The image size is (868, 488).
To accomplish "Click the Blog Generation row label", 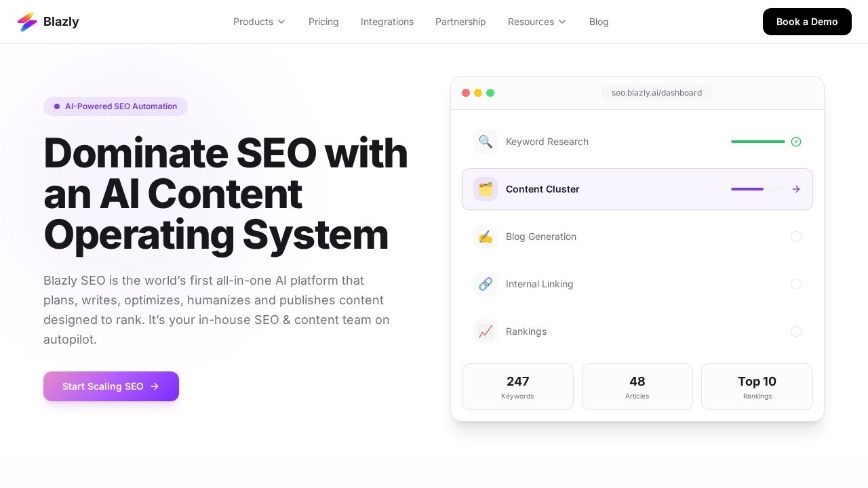I will pyautogui.click(x=541, y=237).
